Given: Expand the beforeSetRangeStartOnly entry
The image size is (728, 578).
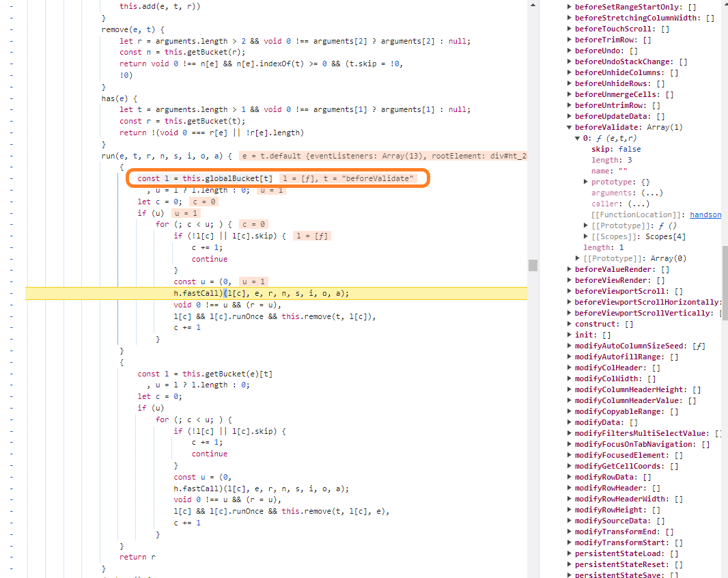Looking at the screenshot, I should 569,7.
